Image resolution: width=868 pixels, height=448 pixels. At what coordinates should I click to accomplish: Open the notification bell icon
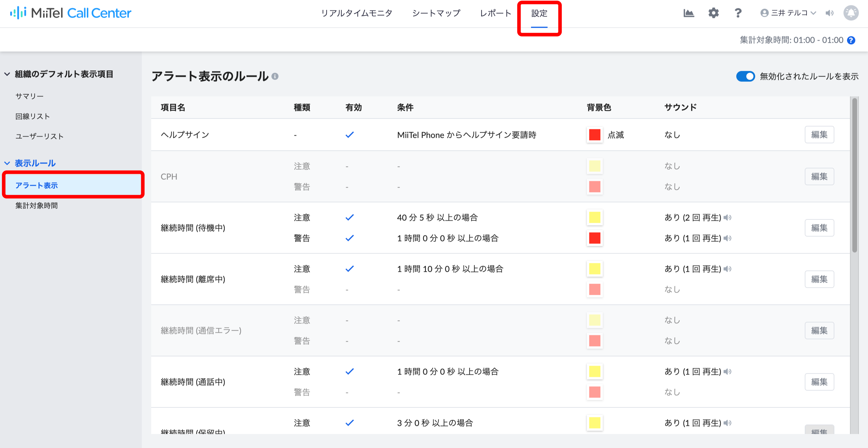coord(851,13)
